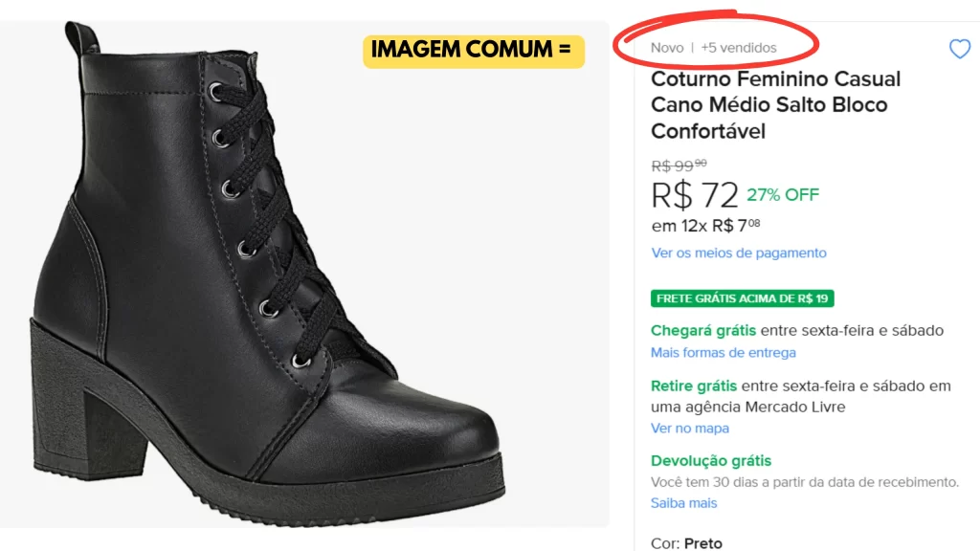
Task: Click the 12x R$ 7,08 installment text
Action: pyautogui.click(x=706, y=226)
